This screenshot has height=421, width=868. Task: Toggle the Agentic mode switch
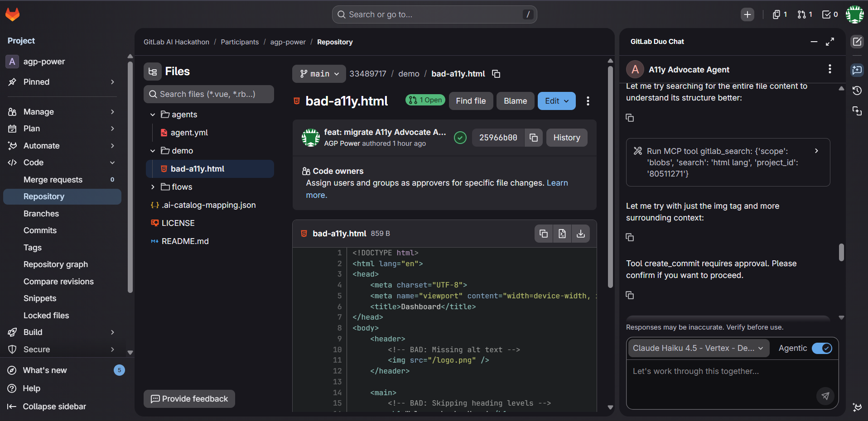(x=822, y=348)
